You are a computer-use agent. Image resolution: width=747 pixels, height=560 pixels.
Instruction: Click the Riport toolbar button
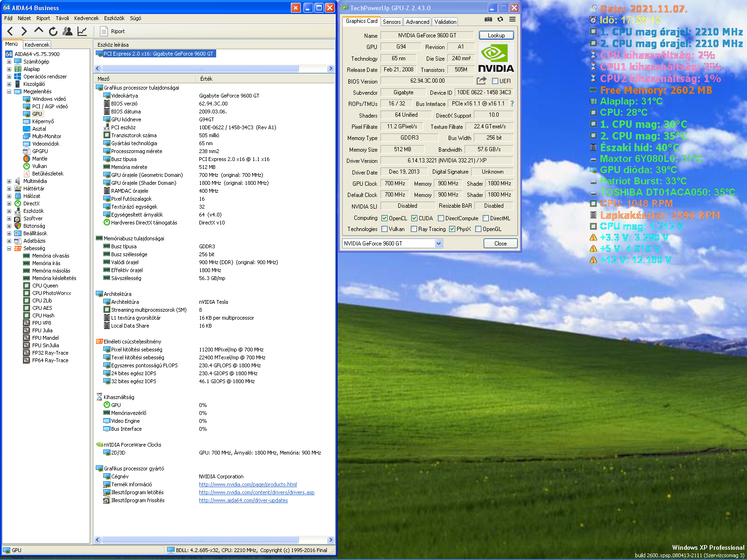(x=113, y=31)
